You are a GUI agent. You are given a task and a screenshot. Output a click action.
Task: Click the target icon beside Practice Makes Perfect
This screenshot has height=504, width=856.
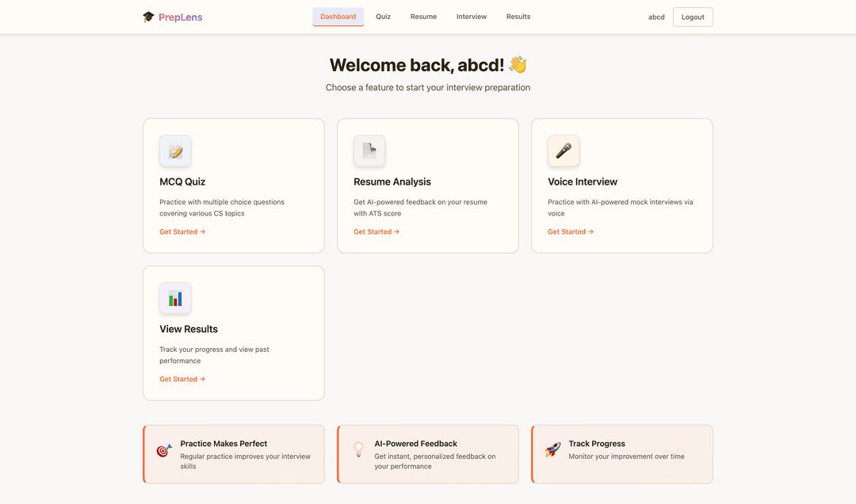(164, 450)
